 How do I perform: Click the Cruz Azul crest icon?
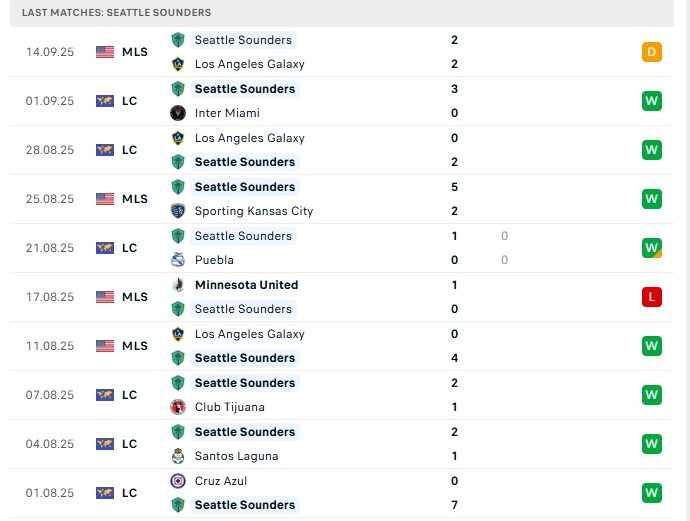(x=178, y=481)
